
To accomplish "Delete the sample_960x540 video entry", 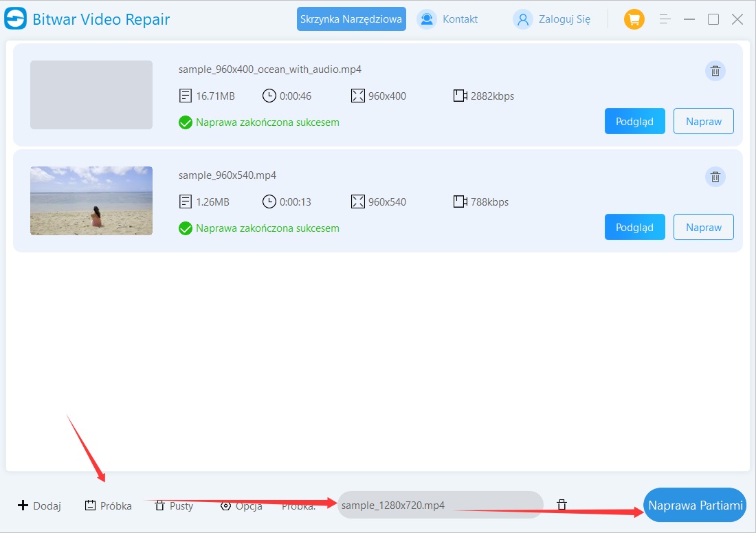I will 715,177.
